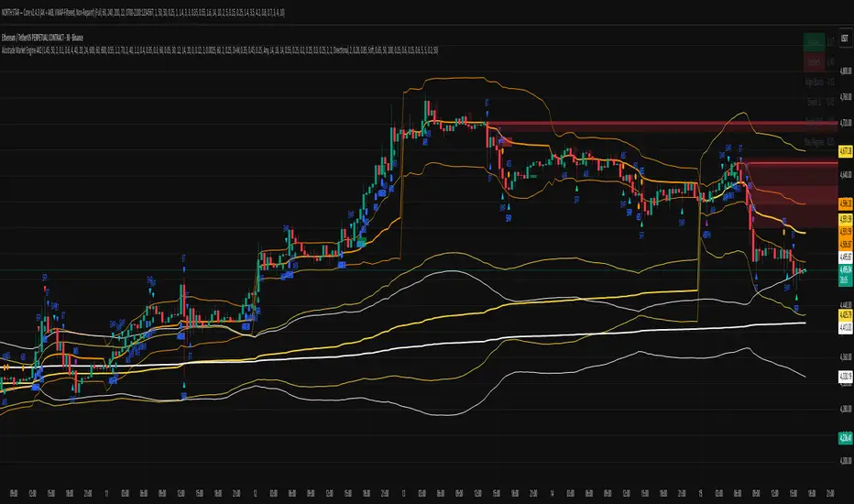Click the green 4,236.47 price label
The width and height of the screenshot is (854, 504).
845,437
